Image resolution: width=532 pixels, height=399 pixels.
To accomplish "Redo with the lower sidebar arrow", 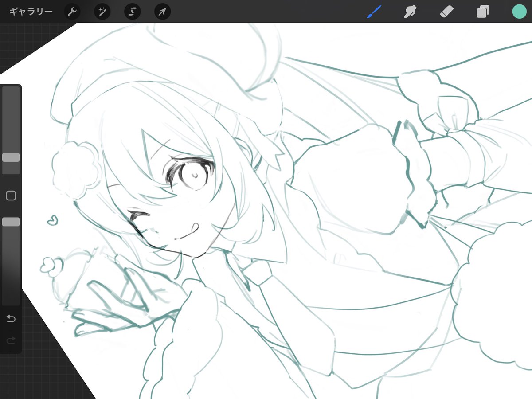I will click(11, 340).
